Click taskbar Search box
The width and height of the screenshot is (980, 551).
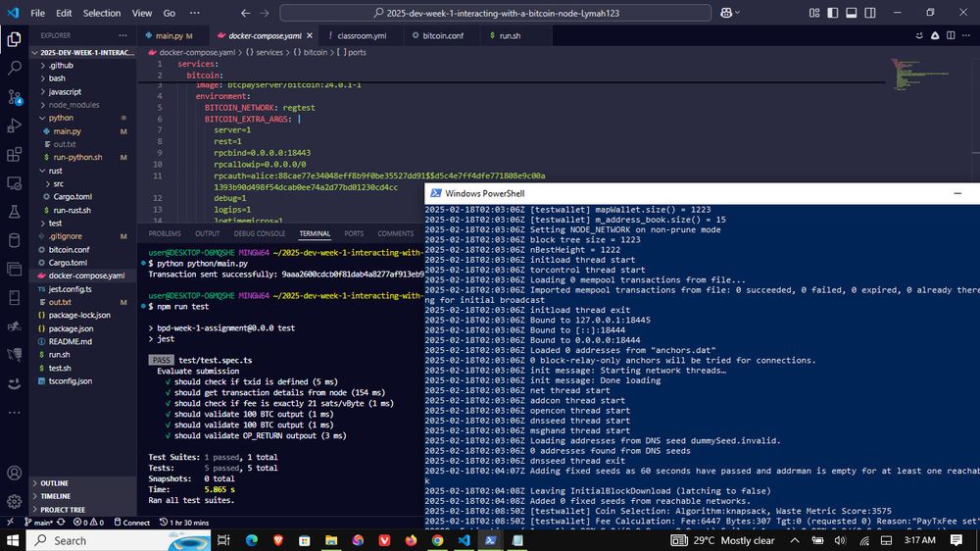pos(119,540)
